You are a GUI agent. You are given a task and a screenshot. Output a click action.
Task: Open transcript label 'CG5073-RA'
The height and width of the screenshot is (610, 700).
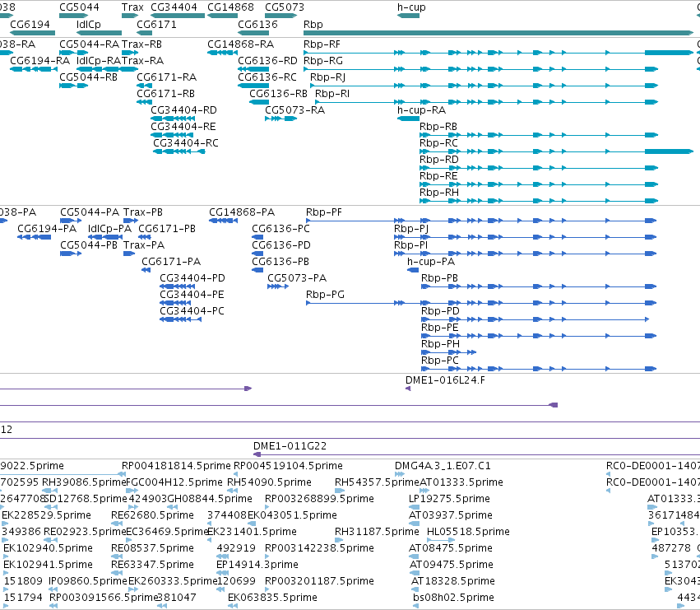[294, 110]
